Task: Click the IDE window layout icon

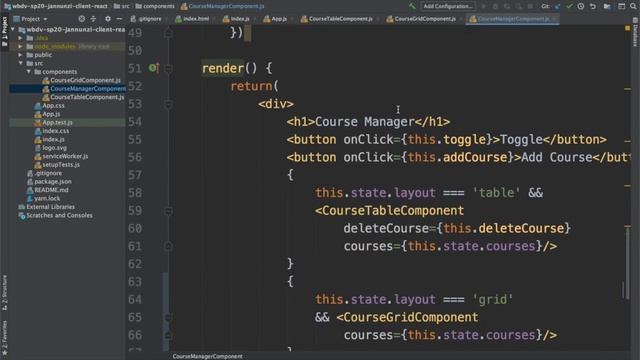Action: point(621,6)
